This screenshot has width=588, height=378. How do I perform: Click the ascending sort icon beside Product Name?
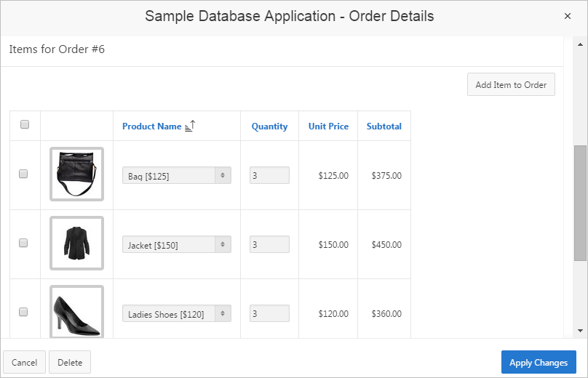(x=191, y=126)
